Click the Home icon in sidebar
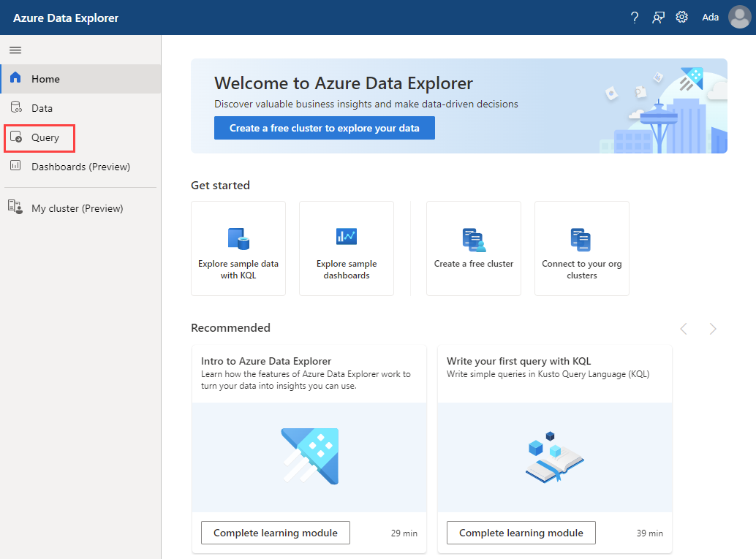This screenshot has width=756, height=559. point(15,77)
